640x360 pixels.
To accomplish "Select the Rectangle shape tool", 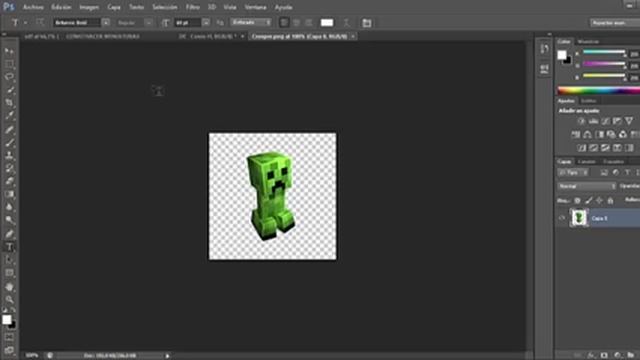I will [x=9, y=273].
